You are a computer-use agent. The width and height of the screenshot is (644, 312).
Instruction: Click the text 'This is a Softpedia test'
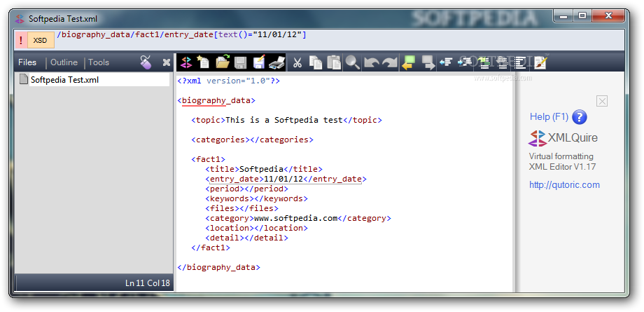click(x=283, y=120)
